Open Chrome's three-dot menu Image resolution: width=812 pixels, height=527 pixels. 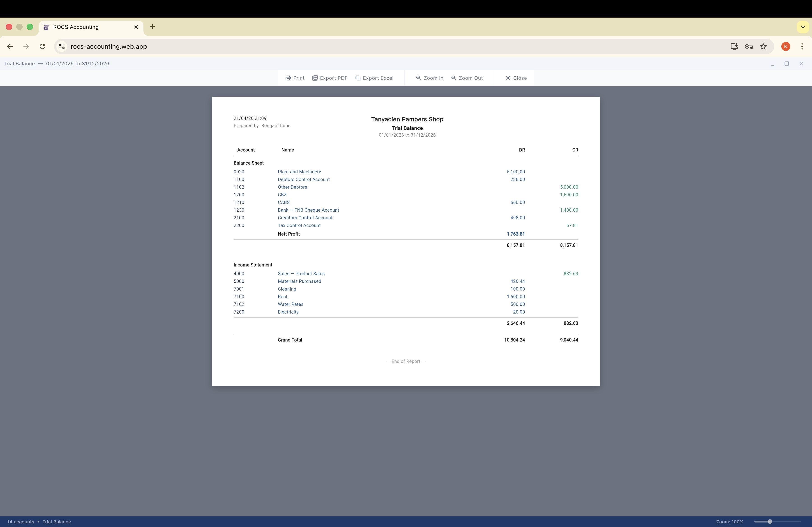coord(802,46)
